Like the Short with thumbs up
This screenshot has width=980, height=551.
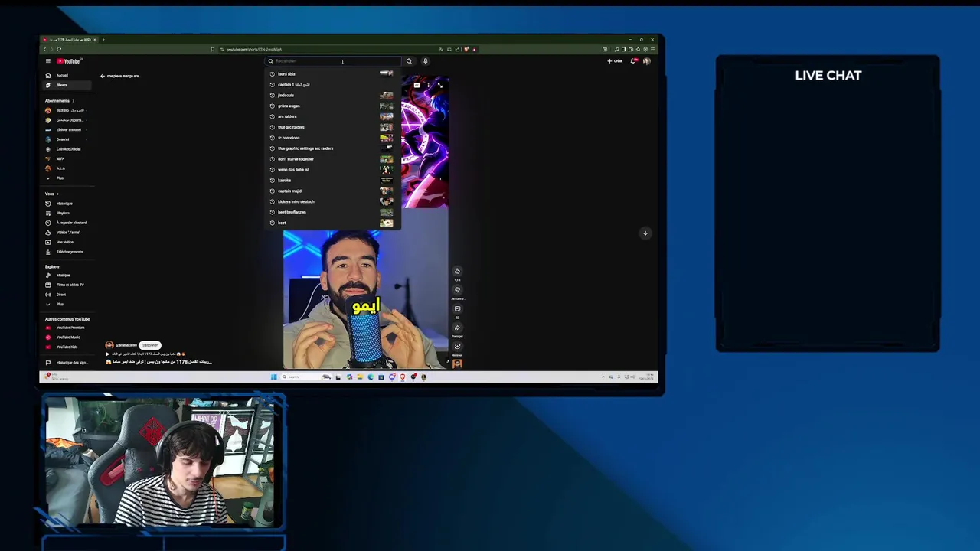pos(457,271)
